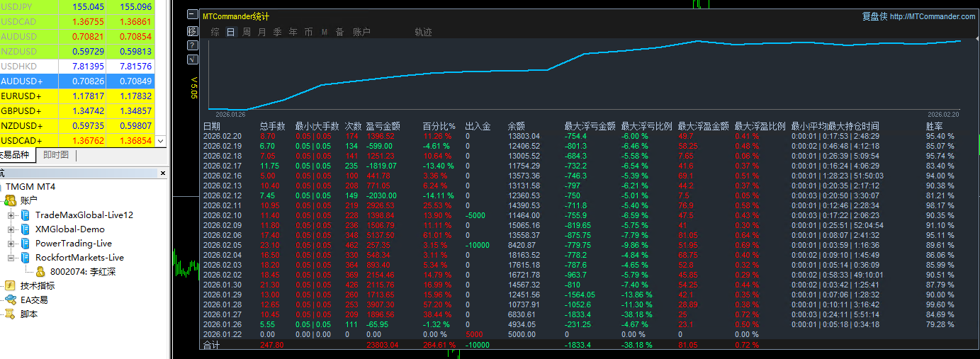Switch to the M tab

coord(325,32)
